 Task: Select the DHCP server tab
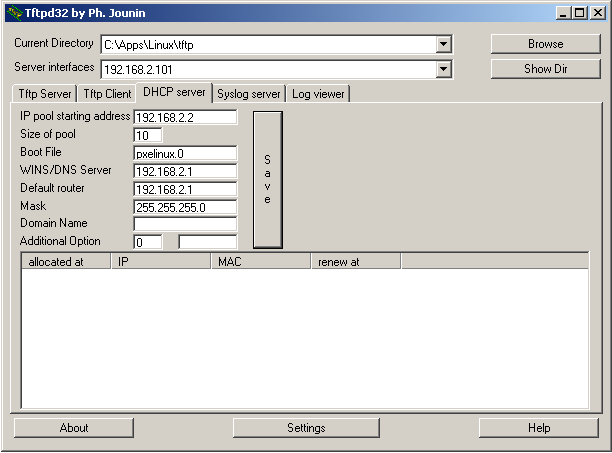pyautogui.click(x=174, y=92)
